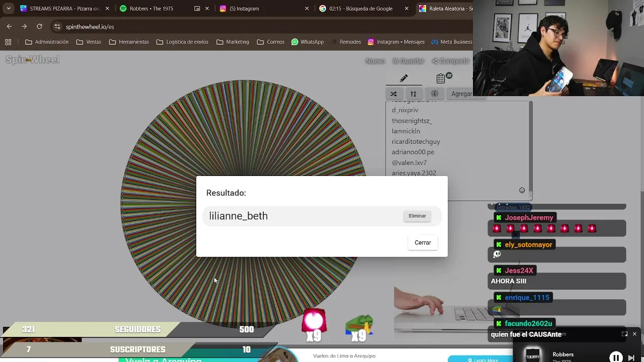Viewport: 644px width, 362px height.
Task: Click Learn More on flight ad
Action: point(483,359)
